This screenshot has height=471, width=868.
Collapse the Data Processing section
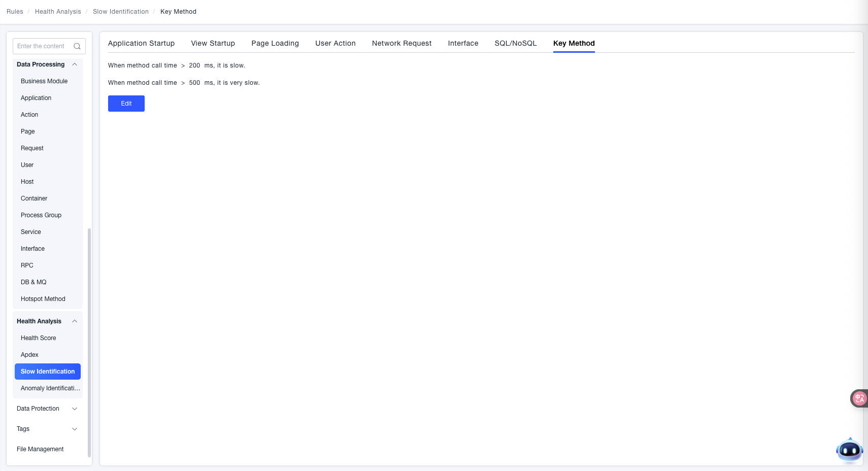coord(75,64)
